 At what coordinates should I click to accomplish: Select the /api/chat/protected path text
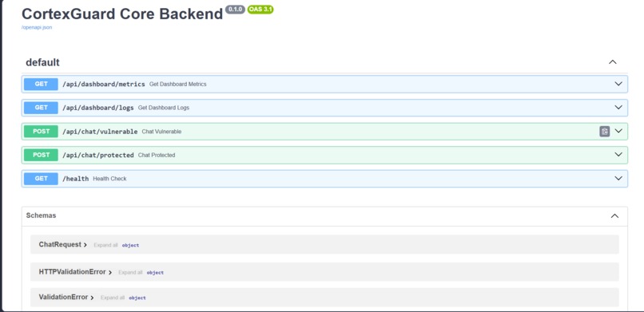[97, 155]
